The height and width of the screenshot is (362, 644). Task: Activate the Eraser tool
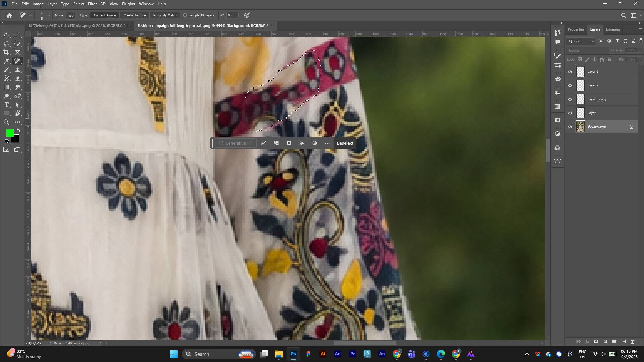tap(18, 78)
